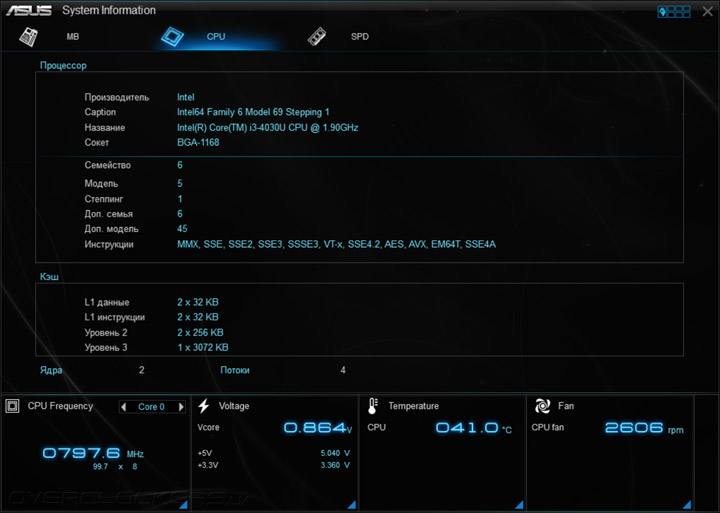
Task: Click the System Information title text
Action: click(x=109, y=11)
